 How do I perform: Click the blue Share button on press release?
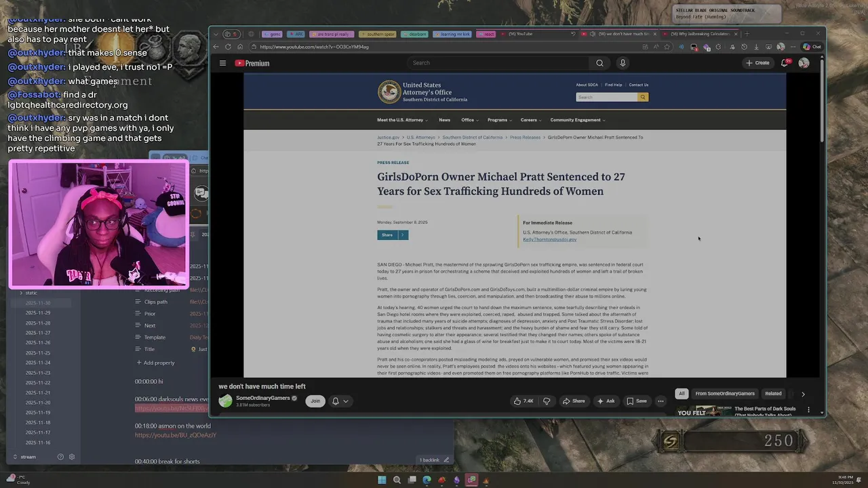[x=393, y=235]
